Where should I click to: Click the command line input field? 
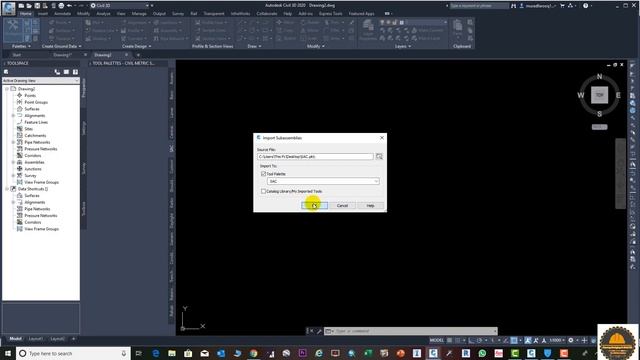tap(411, 331)
